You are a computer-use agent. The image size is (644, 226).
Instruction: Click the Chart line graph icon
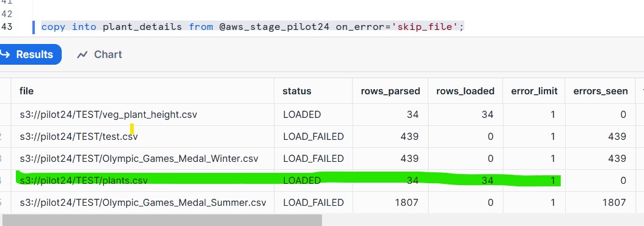82,54
